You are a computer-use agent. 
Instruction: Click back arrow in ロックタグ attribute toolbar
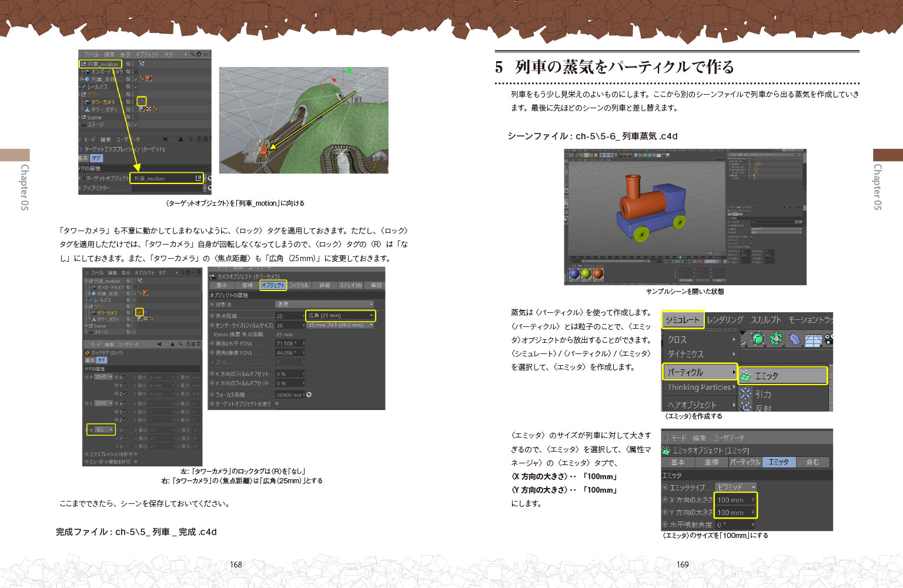click(159, 344)
